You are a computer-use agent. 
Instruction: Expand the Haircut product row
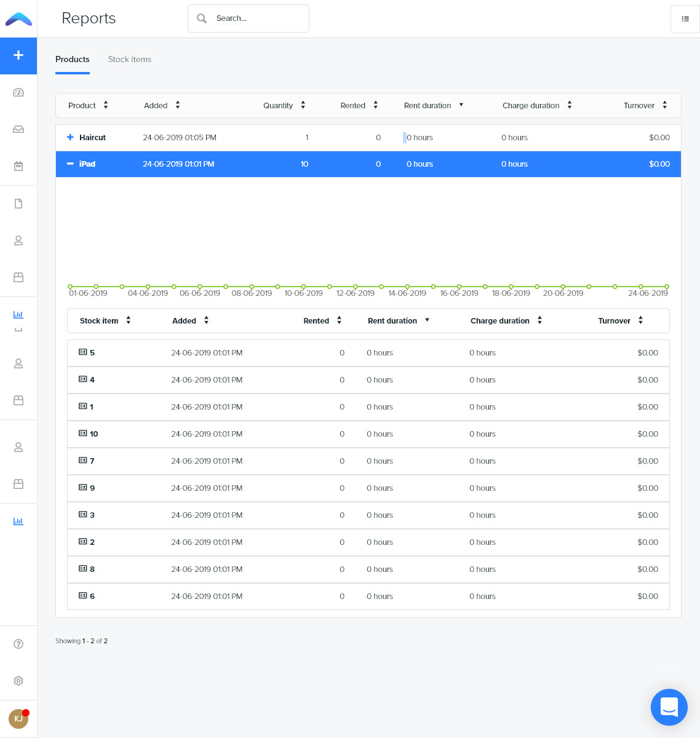point(70,137)
